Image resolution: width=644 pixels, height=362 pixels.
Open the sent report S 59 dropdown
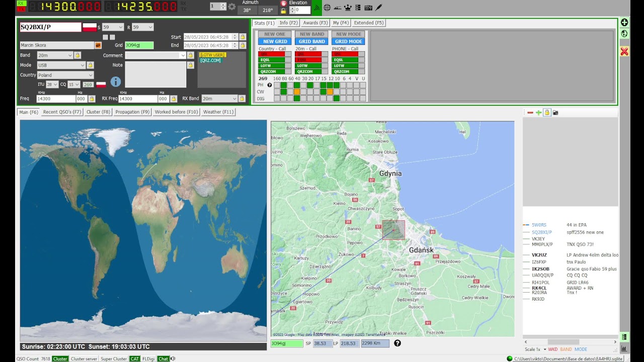pyautogui.click(x=113, y=27)
